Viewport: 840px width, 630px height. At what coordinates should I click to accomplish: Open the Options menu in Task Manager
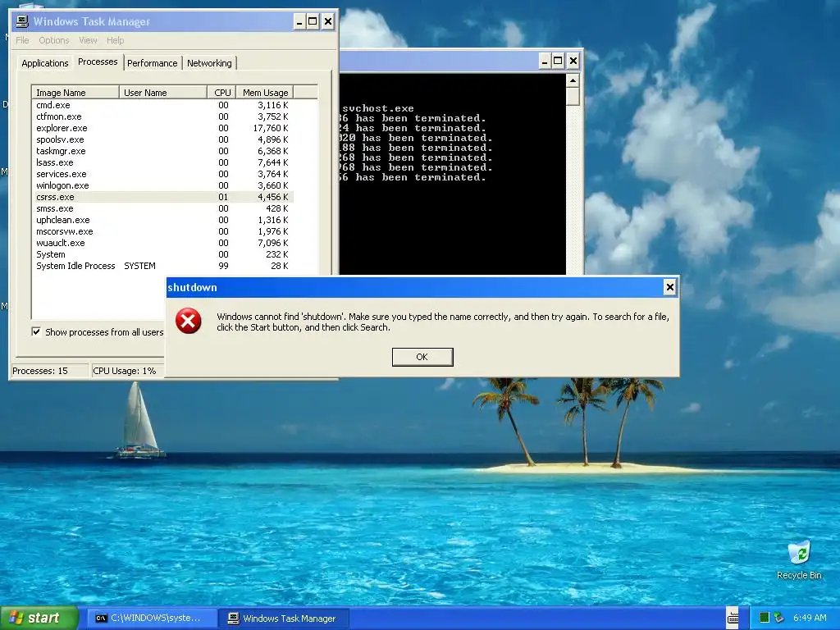54,40
